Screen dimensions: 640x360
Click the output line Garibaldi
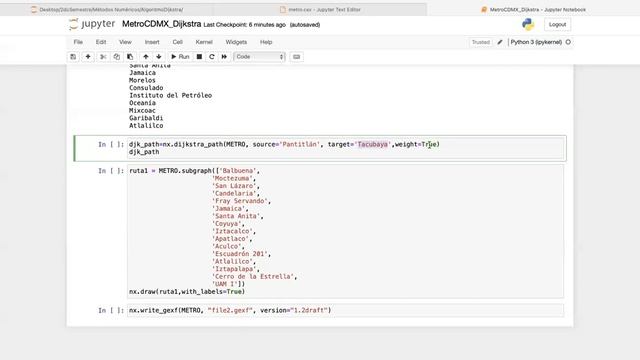146,118
